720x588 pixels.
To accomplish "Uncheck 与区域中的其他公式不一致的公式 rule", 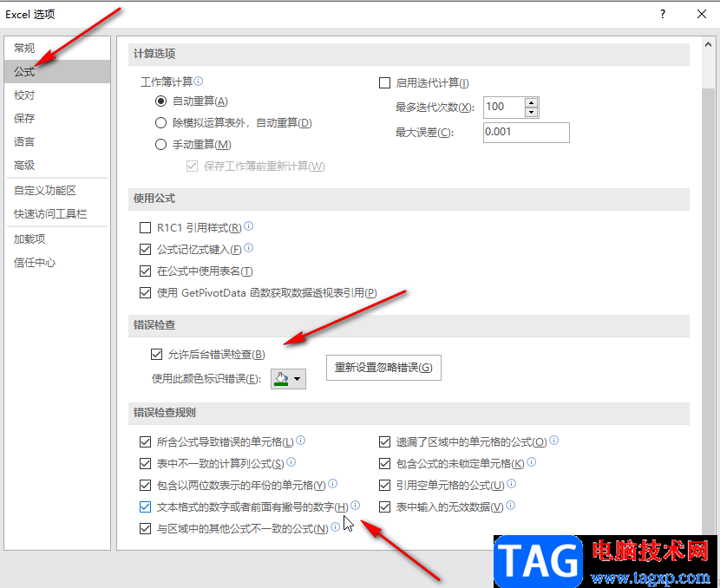I will 145,529.
